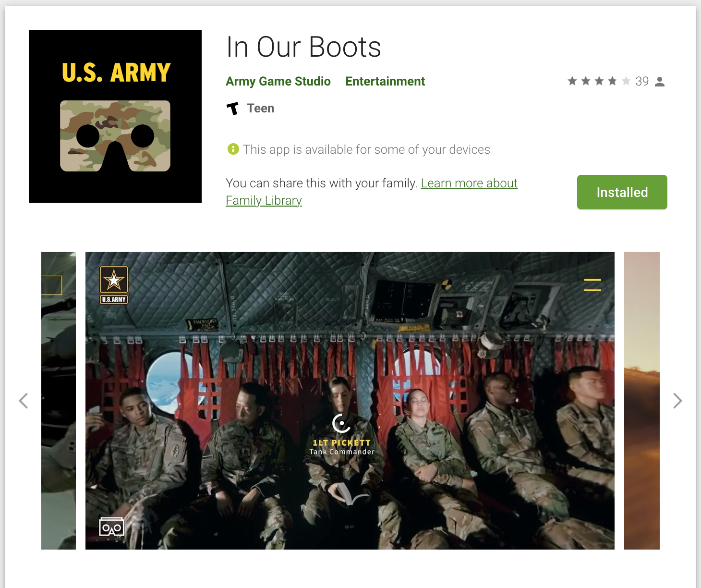Viewport: 701px width, 588px height.
Task: Click the U.S. Army app icon
Action: tap(115, 116)
